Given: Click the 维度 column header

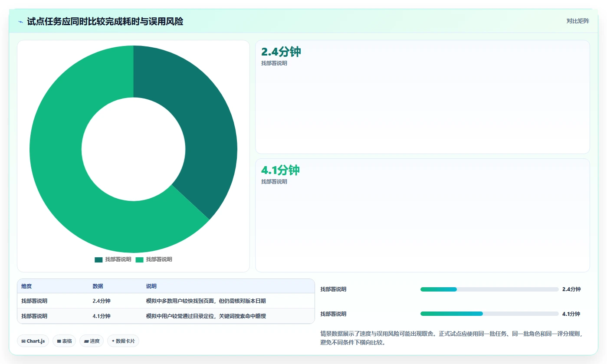Looking at the screenshot, I should tap(26, 286).
